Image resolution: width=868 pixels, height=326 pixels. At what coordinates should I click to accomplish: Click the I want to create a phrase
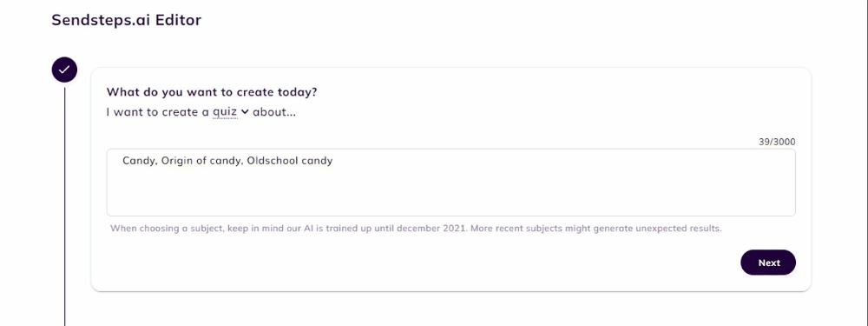pos(158,112)
